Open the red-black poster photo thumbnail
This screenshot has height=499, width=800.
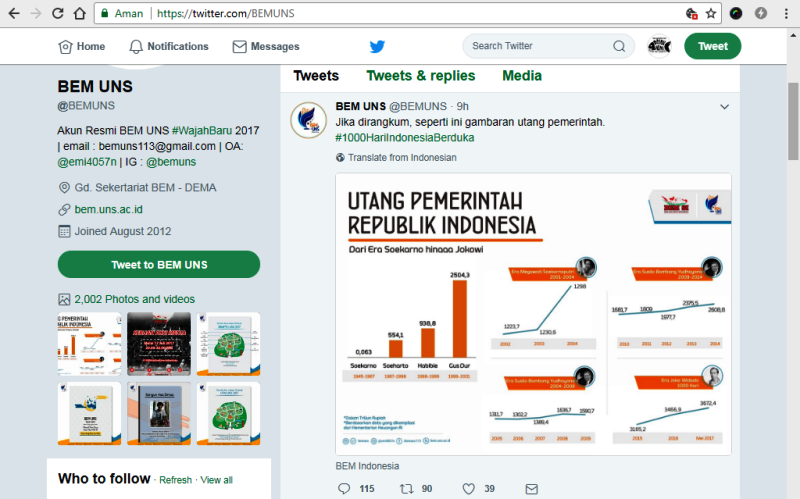pyautogui.click(x=159, y=344)
